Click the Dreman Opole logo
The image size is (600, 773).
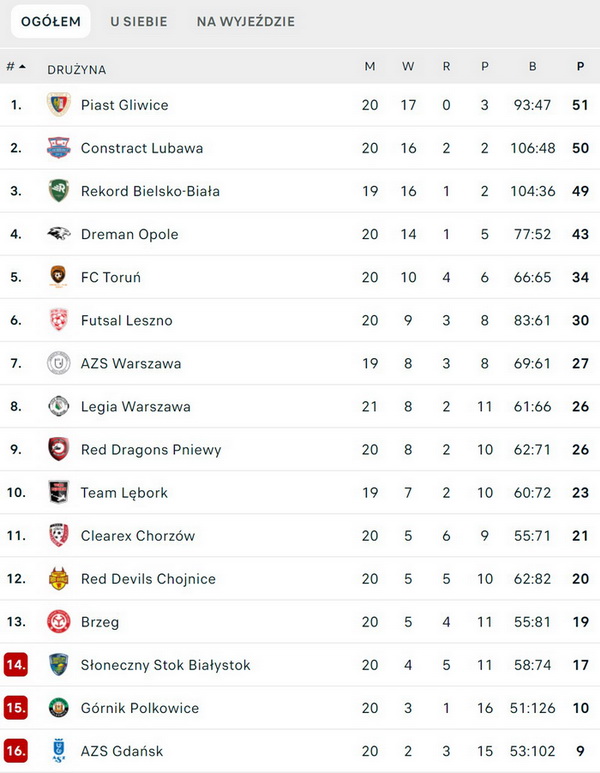(x=59, y=234)
